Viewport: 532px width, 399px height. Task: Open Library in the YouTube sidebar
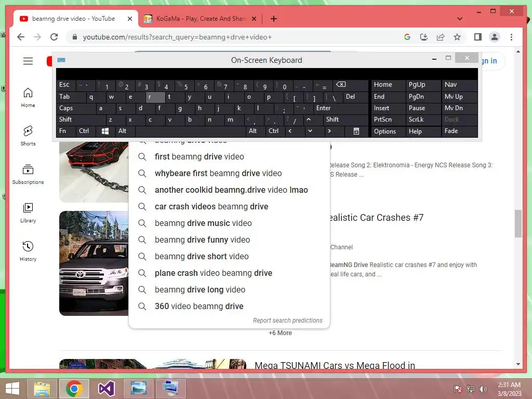[28, 212]
